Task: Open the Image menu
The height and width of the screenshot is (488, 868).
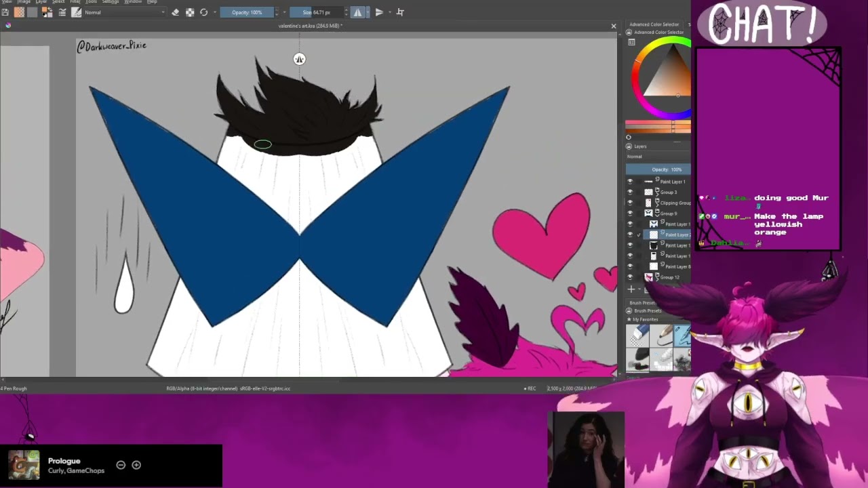Action: tap(24, 2)
